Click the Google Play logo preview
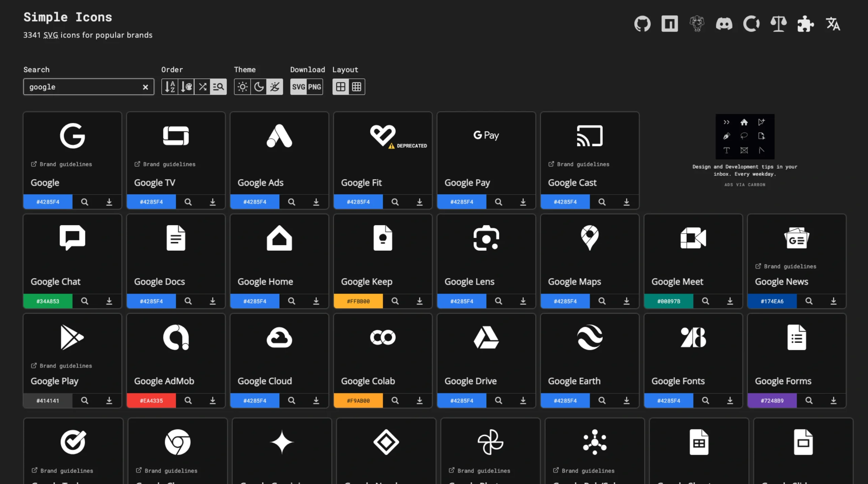 tap(72, 337)
